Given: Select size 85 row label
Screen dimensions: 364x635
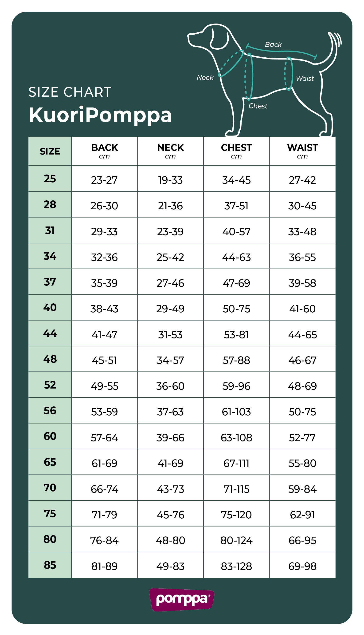Looking at the screenshot, I should pyautogui.click(x=50, y=565).
